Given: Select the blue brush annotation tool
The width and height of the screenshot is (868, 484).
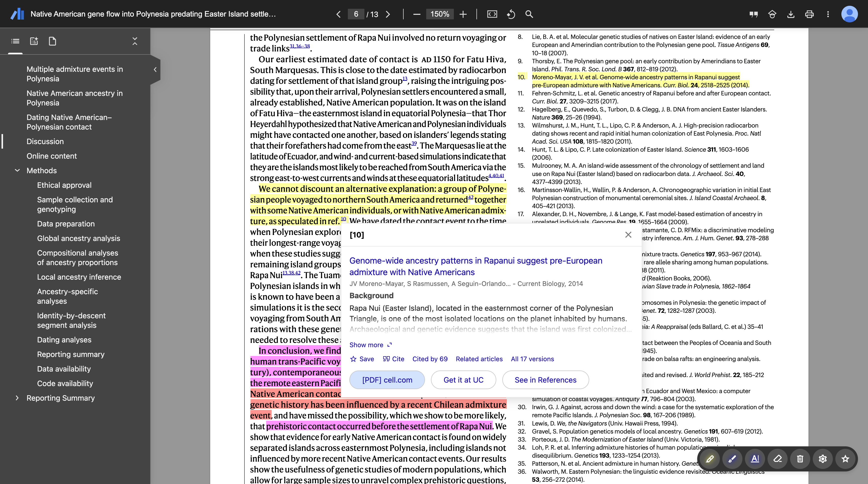Looking at the screenshot, I should tap(732, 459).
